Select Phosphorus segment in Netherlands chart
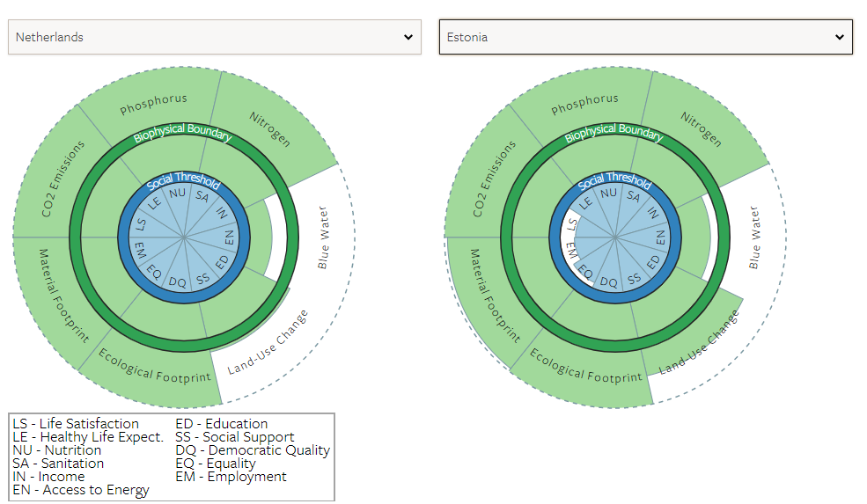The height and width of the screenshot is (504, 867). point(153,103)
